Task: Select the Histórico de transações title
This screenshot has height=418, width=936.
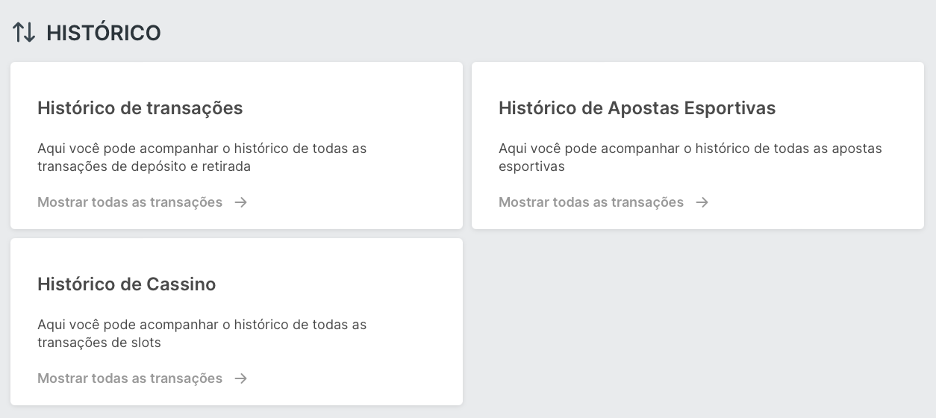Action: point(140,108)
